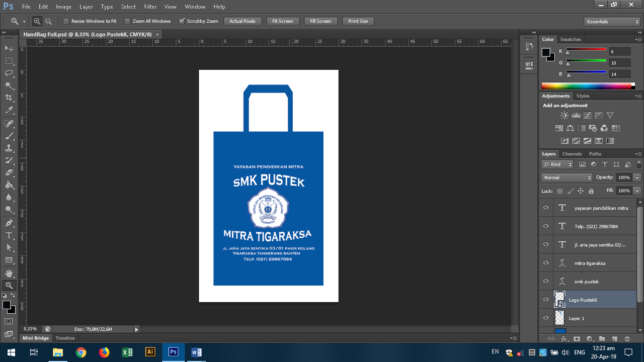This screenshot has height=362, width=644.
Task: Enable Resize Windows to Fit checkbox
Action: click(x=66, y=21)
